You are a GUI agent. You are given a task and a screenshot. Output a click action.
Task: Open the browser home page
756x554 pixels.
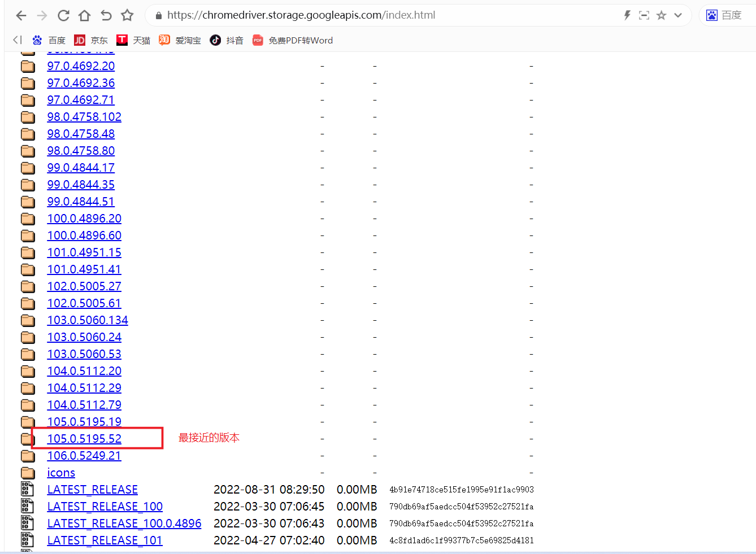pos(84,15)
